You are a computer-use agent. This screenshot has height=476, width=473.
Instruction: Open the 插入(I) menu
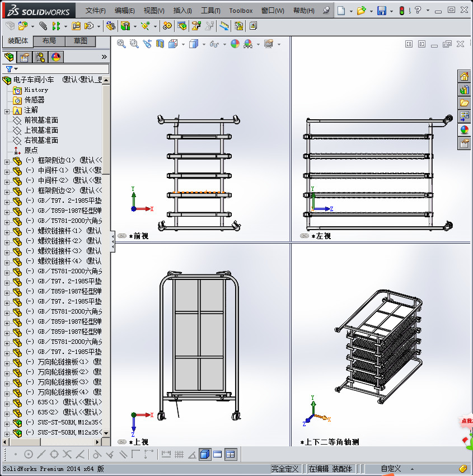[182, 11]
